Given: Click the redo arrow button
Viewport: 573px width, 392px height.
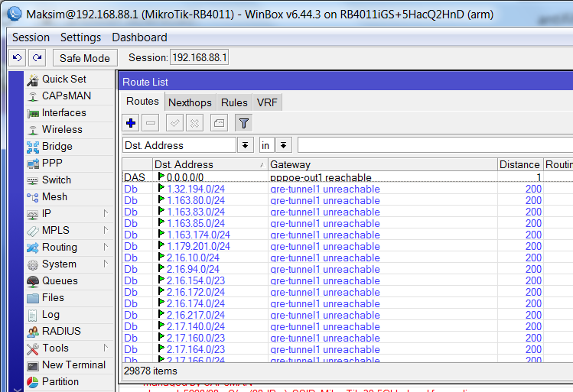Looking at the screenshot, I should click(37, 57).
